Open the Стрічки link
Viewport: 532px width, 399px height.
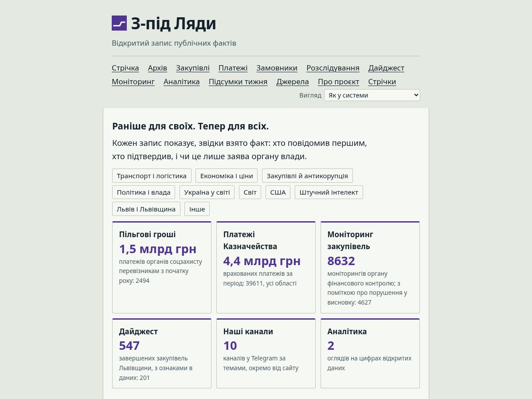[x=382, y=82]
